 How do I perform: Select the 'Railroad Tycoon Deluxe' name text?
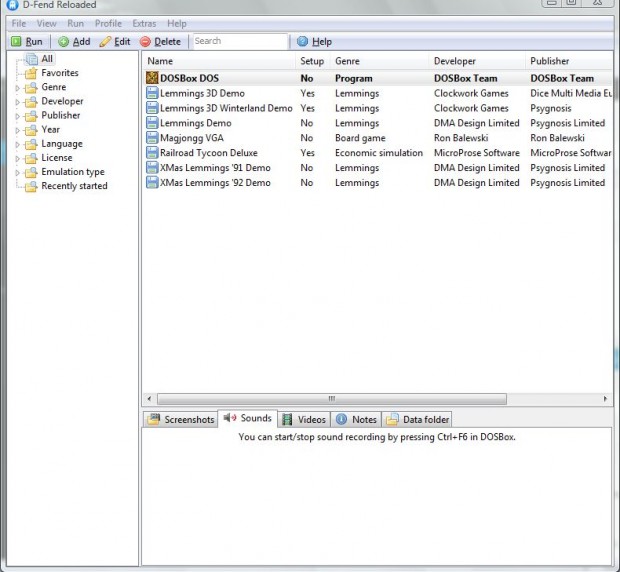click(x=209, y=153)
